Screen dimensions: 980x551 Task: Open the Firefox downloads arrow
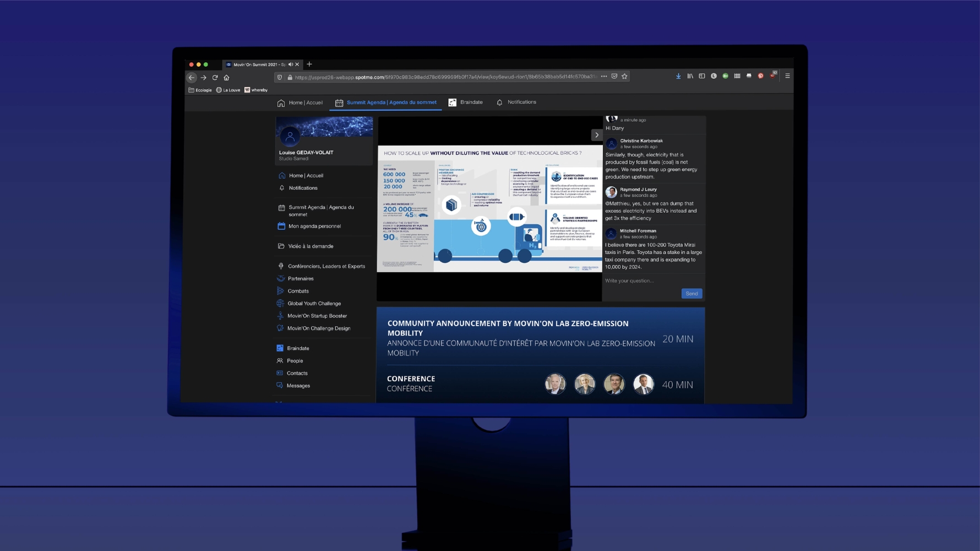pos(678,76)
